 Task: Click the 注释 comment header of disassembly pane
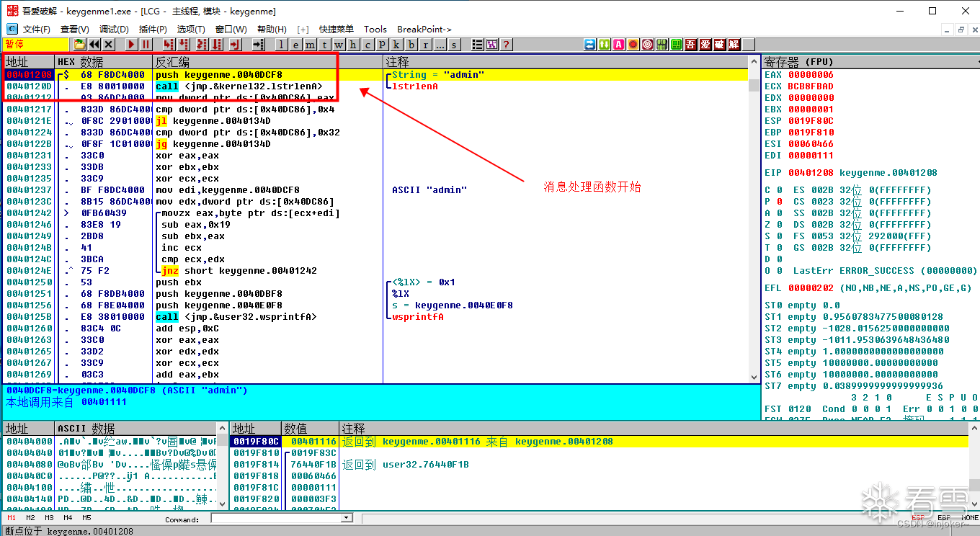(566, 62)
